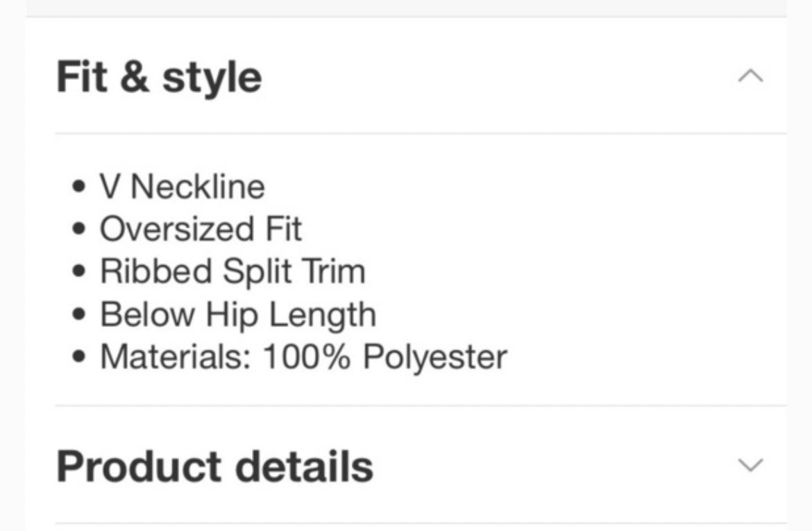
Task: Select the "Oversized Fit" list item
Action: [201, 229]
